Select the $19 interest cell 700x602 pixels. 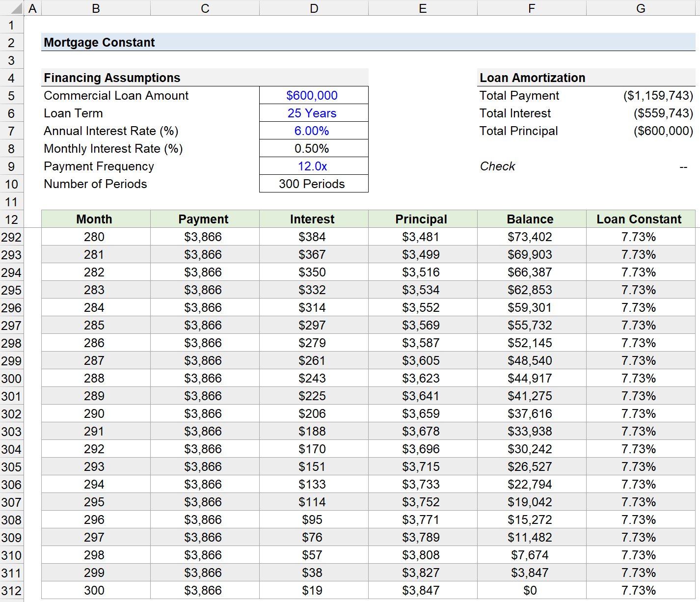pos(314,591)
